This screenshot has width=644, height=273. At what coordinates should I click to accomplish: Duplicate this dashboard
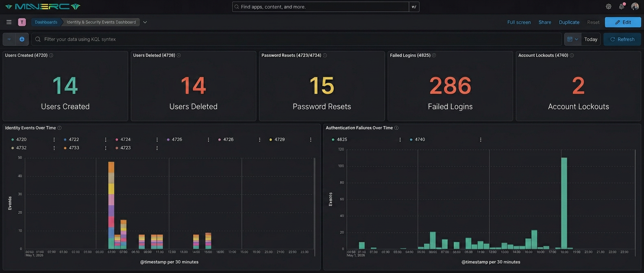coord(569,22)
